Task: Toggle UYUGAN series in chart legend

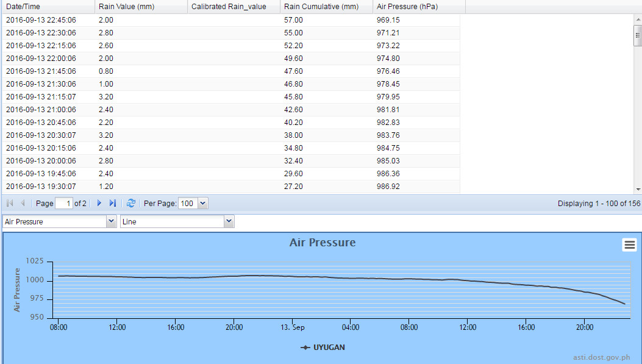Action: click(323, 348)
